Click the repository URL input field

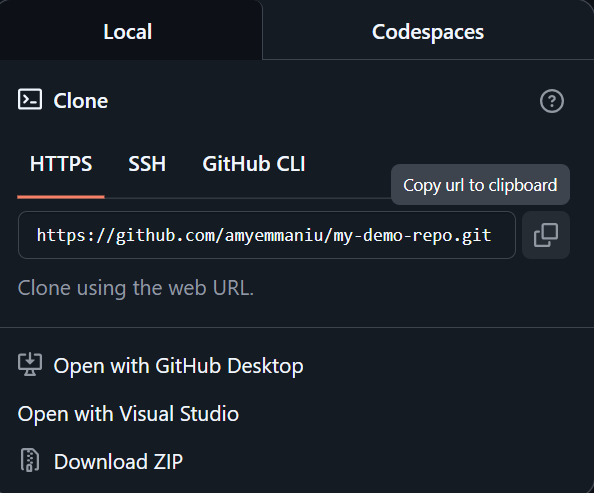pyautogui.click(x=267, y=235)
